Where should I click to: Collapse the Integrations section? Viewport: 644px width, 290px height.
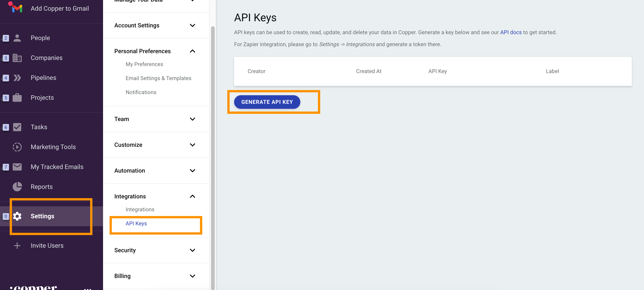click(193, 196)
